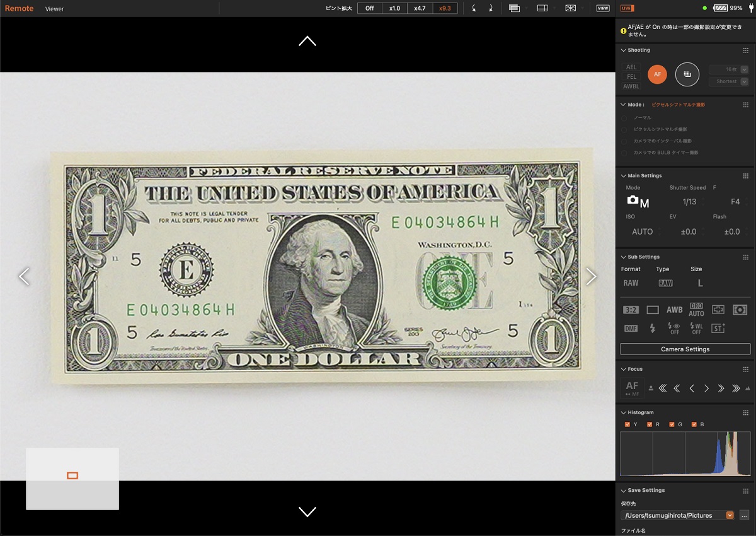This screenshot has height=536, width=756.
Task: Select the ノーマル shooting mode radio
Action: point(624,118)
